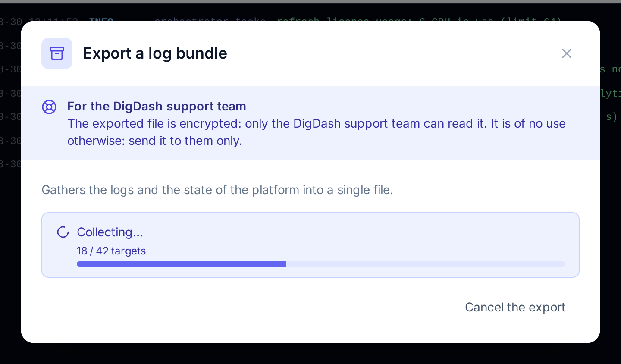
Task: Close the Export a log bundle dialog
Action: [x=566, y=53]
